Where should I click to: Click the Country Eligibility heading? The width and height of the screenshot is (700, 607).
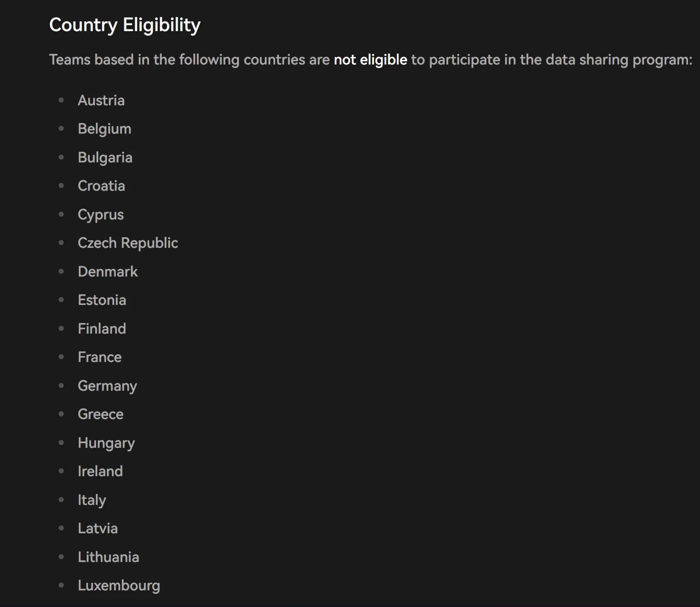pyautogui.click(x=125, y=25)
